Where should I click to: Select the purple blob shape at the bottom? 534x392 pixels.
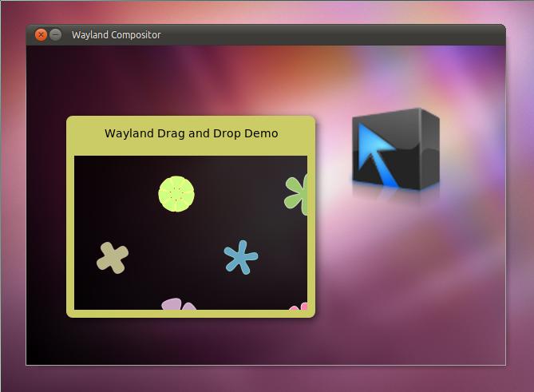[179, 304]
